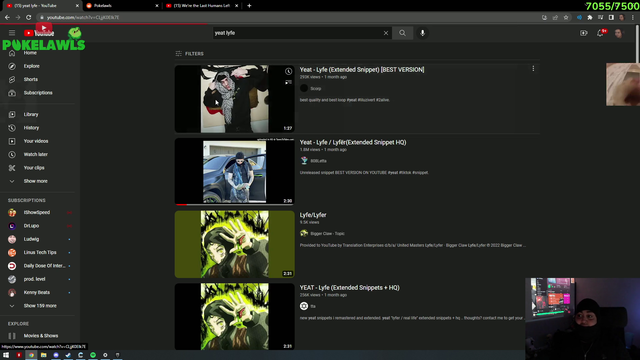Open Chrome media control icon
640x360 pixels.
[x=600, y=18]
